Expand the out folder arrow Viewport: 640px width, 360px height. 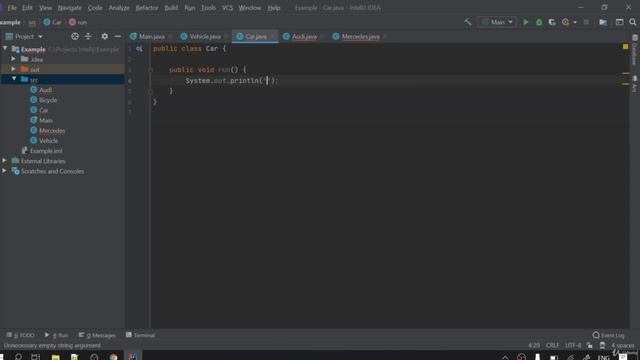coord(13,69)
